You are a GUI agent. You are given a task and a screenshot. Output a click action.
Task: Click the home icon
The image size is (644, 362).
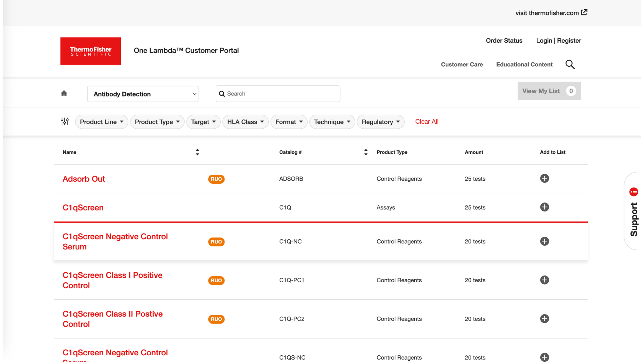point(64,93)
